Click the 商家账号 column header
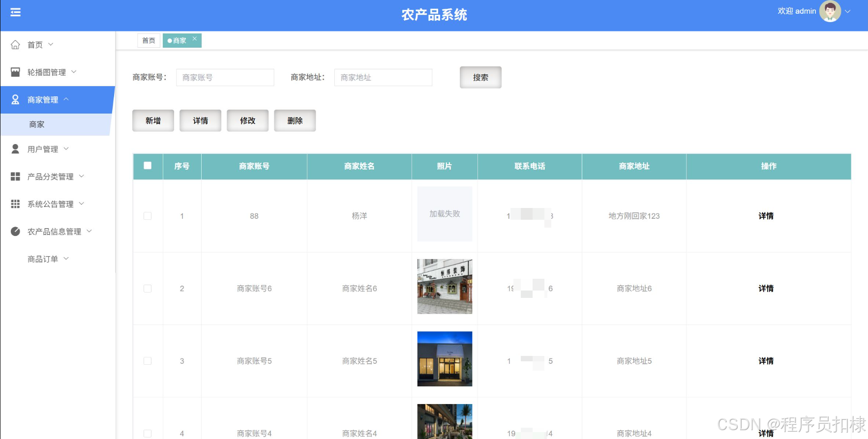This screenshot has width=868, height=439. [x=254, y=166]
